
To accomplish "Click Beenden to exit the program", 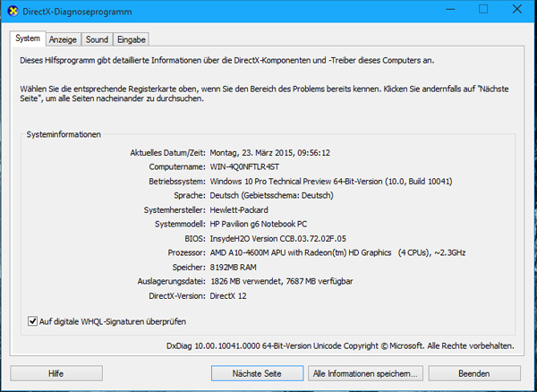I will pos(474,373).
